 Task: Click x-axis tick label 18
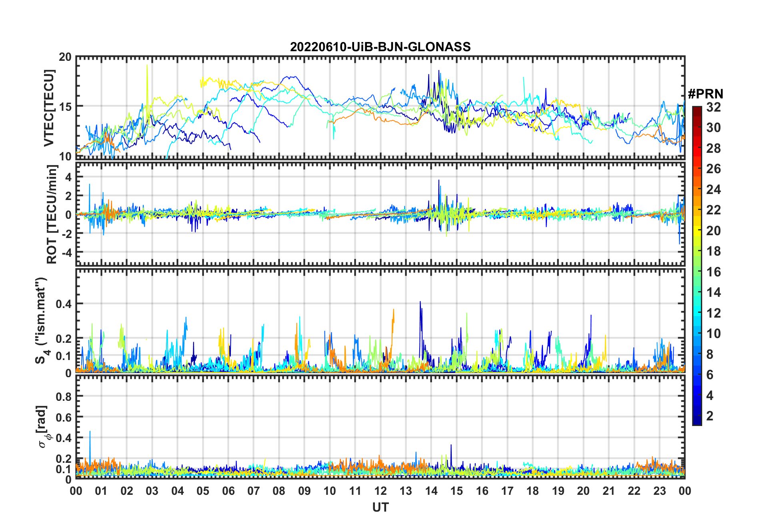pos(533,491)
